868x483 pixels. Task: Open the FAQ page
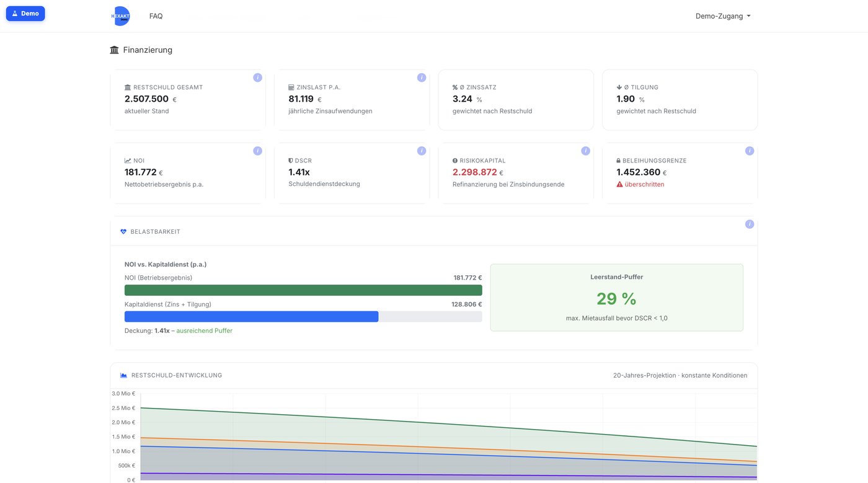click(156, 16)
